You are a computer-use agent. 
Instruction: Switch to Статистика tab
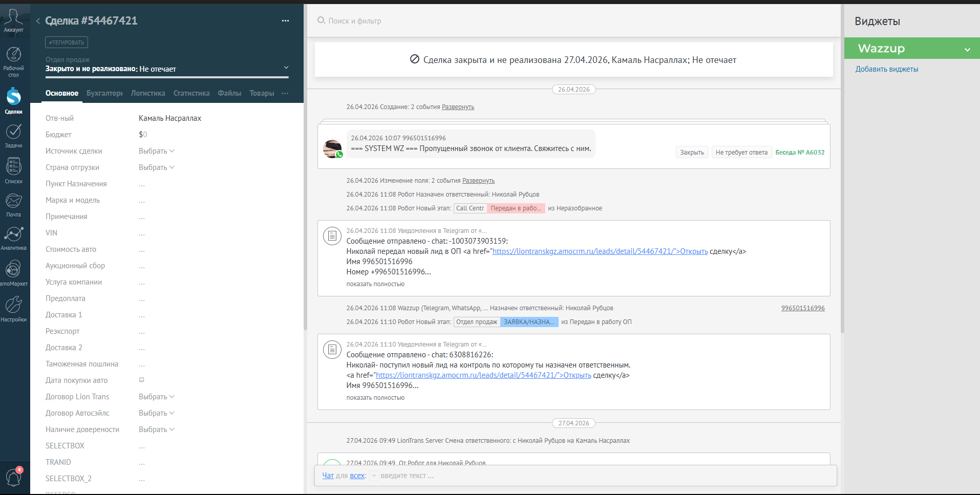coord(191,93)
